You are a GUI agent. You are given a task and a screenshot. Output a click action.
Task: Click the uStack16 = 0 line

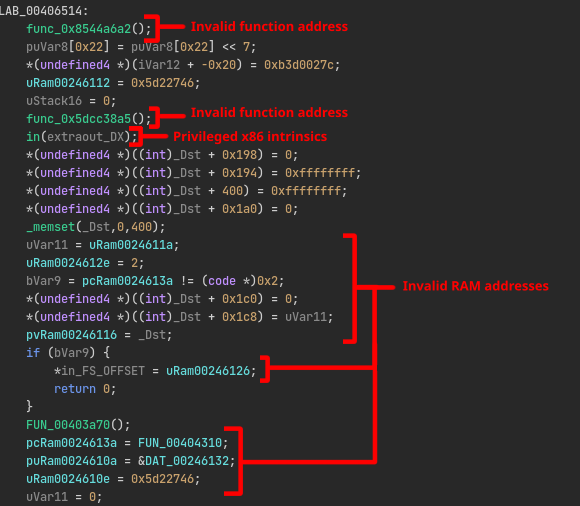71,101
